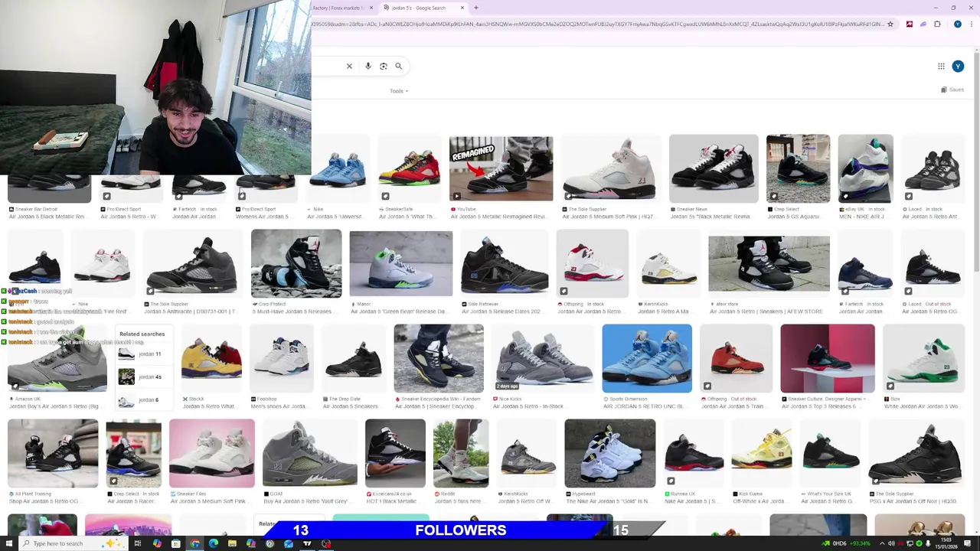Open File Explorer from the taskbar

232,544
